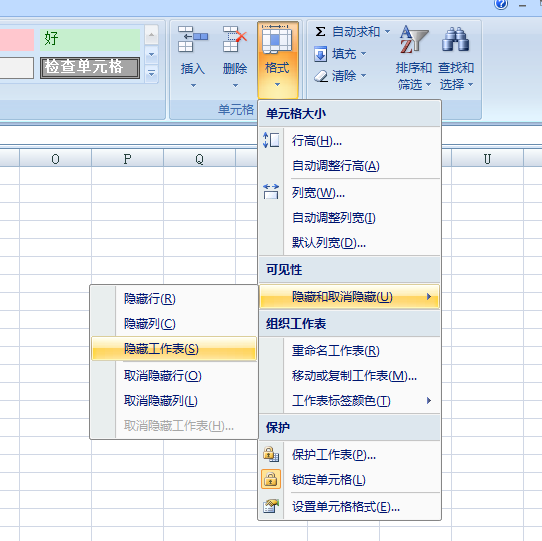Open the Clear (清除) dropdown arrow
Image resolution: width=542 pixels, height=541 pixels.
click(x=363, y=75)
